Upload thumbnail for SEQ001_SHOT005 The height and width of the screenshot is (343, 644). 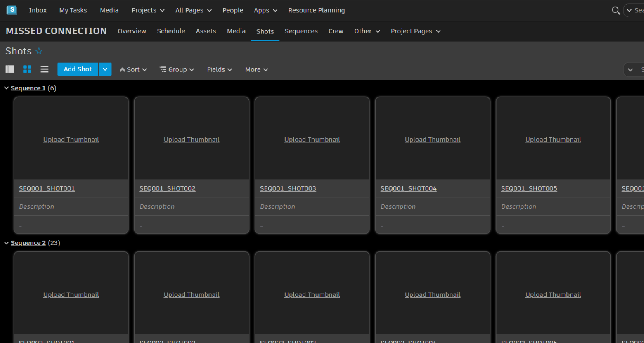click(553, 140)
